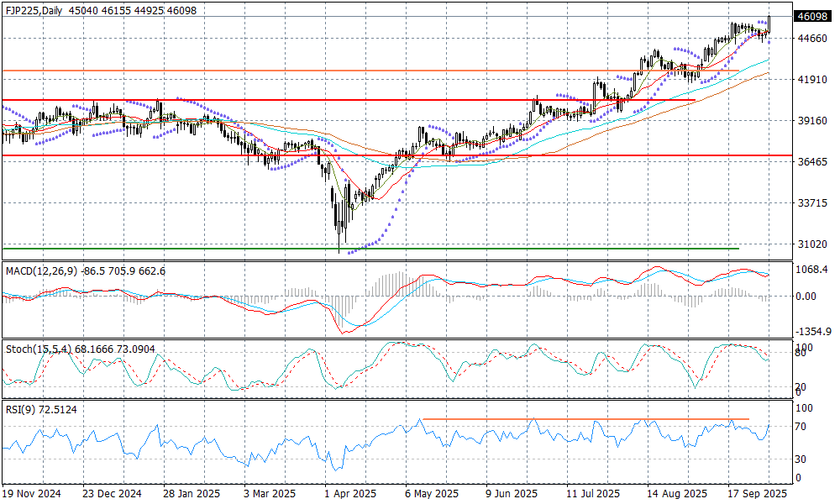Select the orange trendline in RSI panel

588,418
